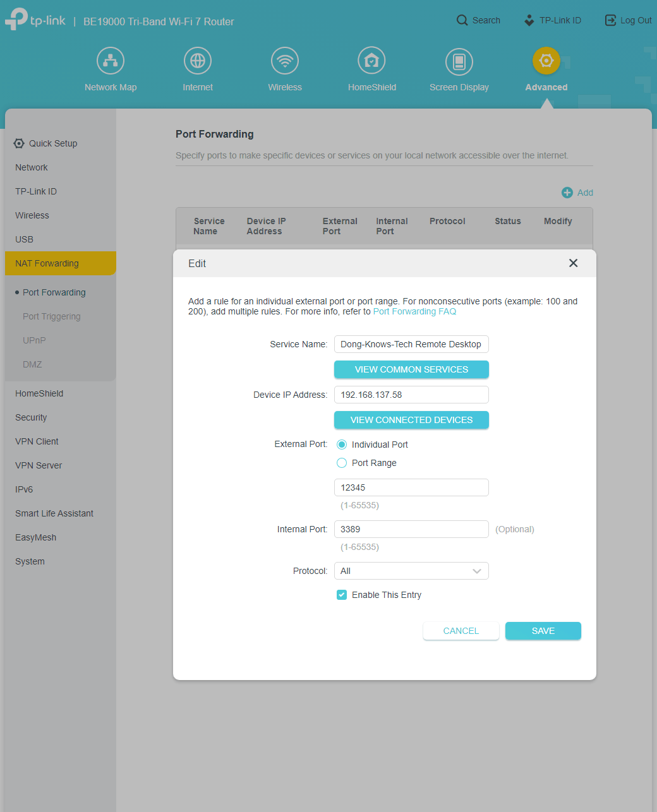The width and height of the screenshot is (657, 812).
Task: Open the Network Map icon
Action: 111,61
